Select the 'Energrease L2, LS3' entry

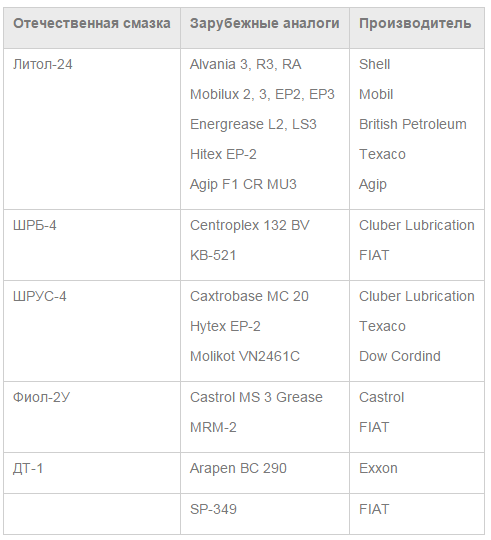coord(253,124)
